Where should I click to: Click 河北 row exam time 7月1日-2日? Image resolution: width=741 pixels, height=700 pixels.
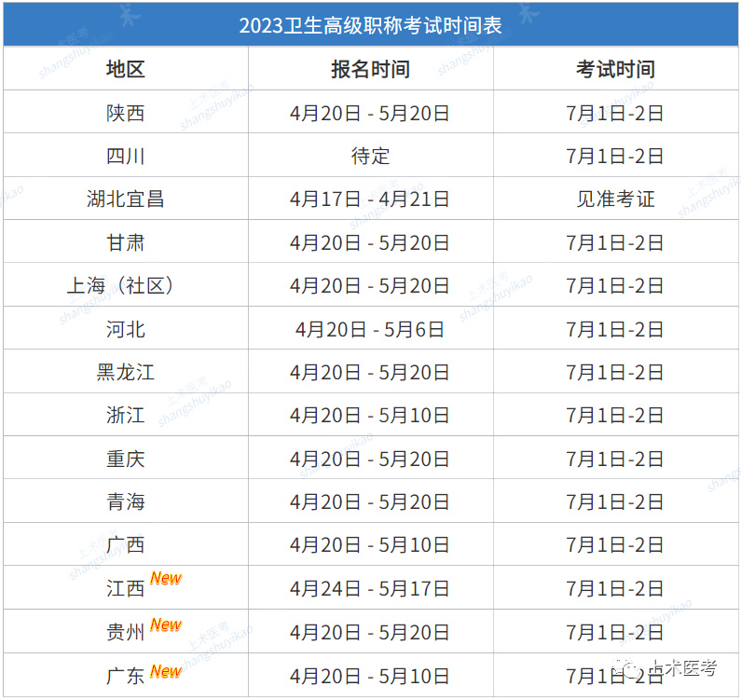coord(615,329)
